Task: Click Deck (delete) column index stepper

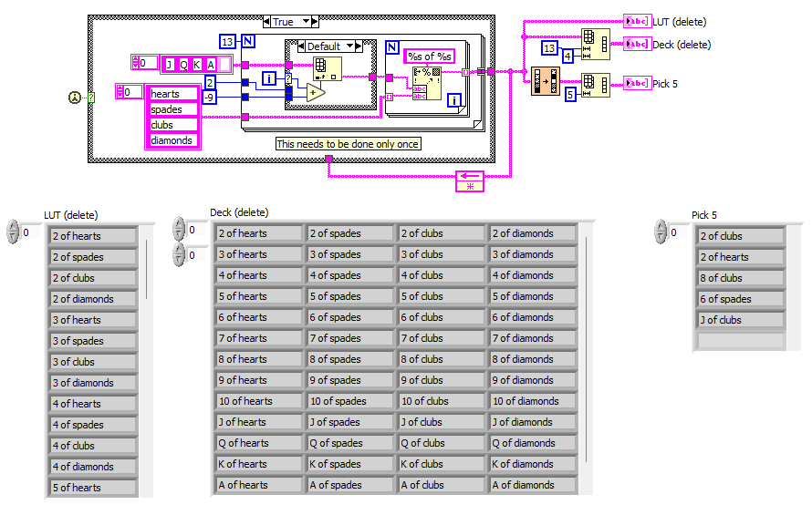Action: 179,255
